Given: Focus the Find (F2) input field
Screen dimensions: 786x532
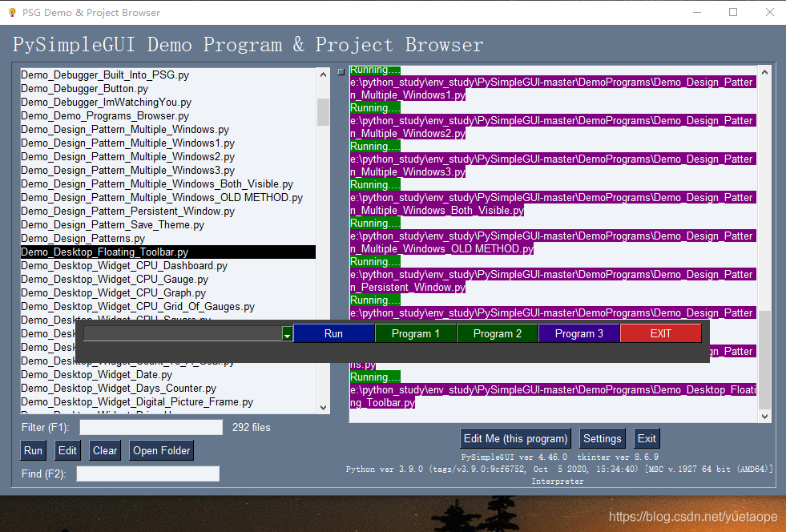Looking at the screenshot, I should 148,474.
